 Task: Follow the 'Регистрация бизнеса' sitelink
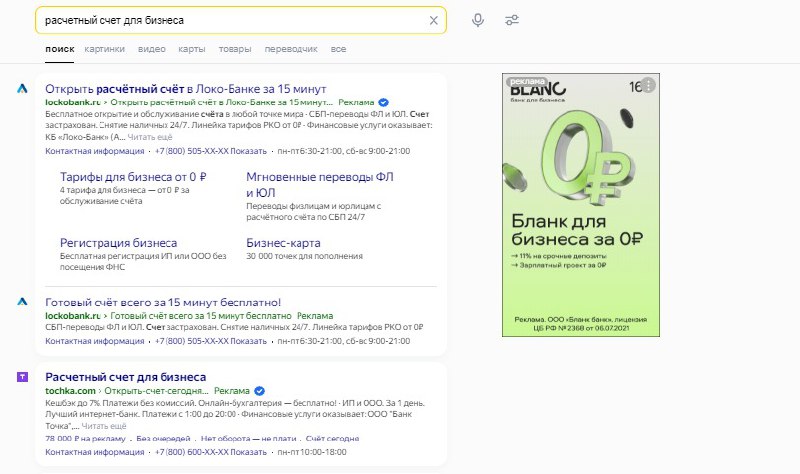(x=118, y=243)
